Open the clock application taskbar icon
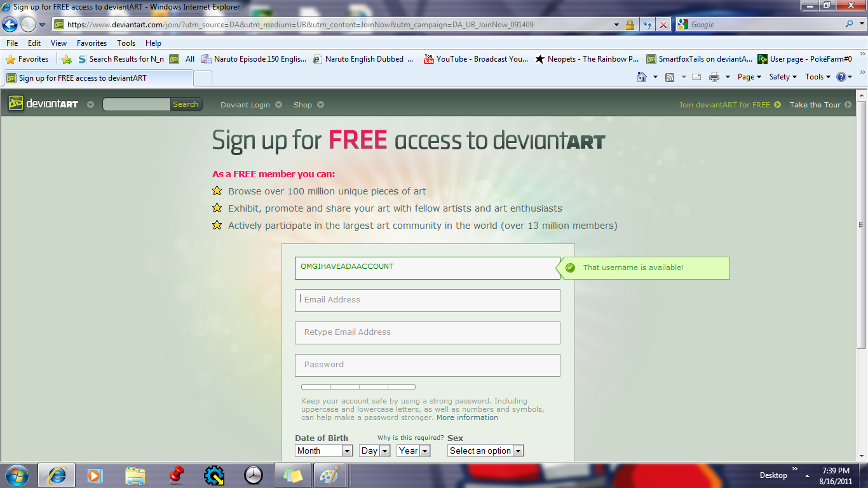The height and width of the screenshot is (488, 868). [x=253, y=475]
